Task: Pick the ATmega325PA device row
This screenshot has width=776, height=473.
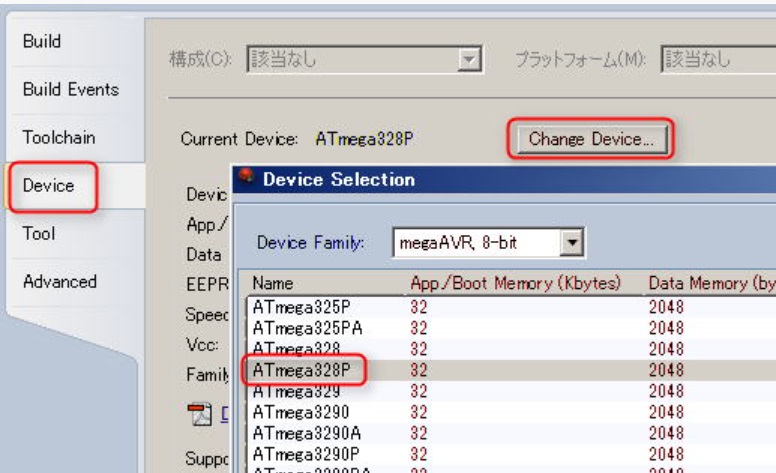Action: pos(302,328)
